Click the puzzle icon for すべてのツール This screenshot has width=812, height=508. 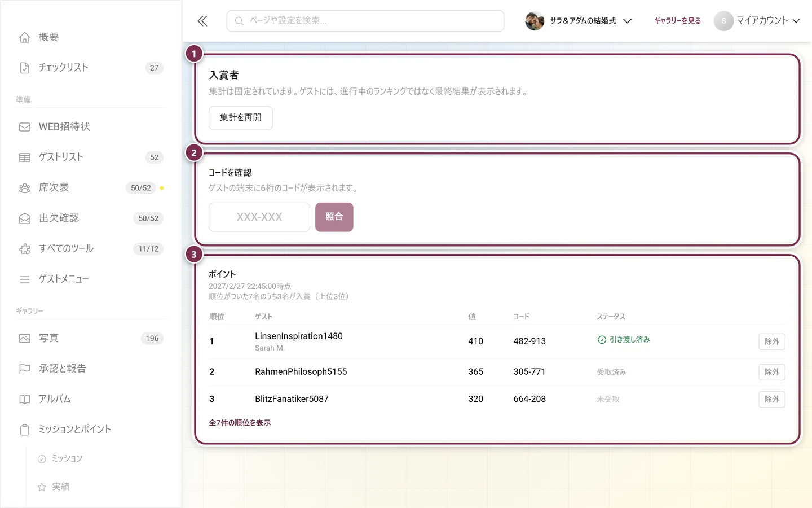point(25,249)
